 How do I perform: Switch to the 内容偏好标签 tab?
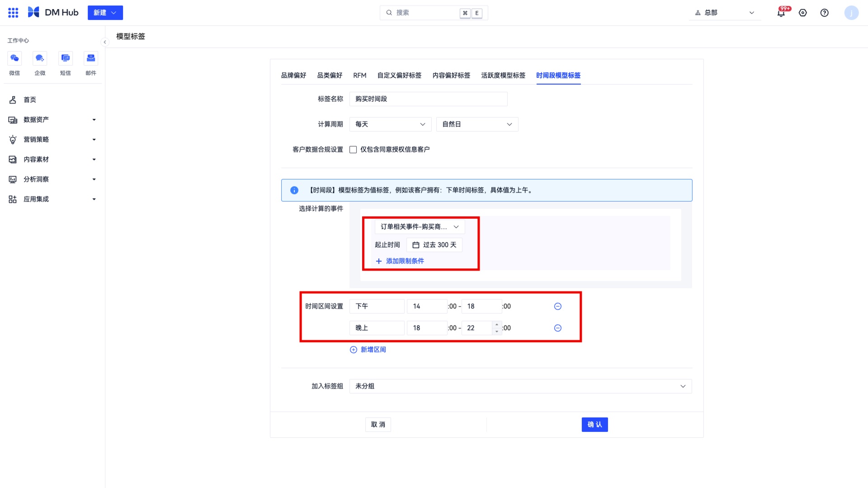(451, 75)
